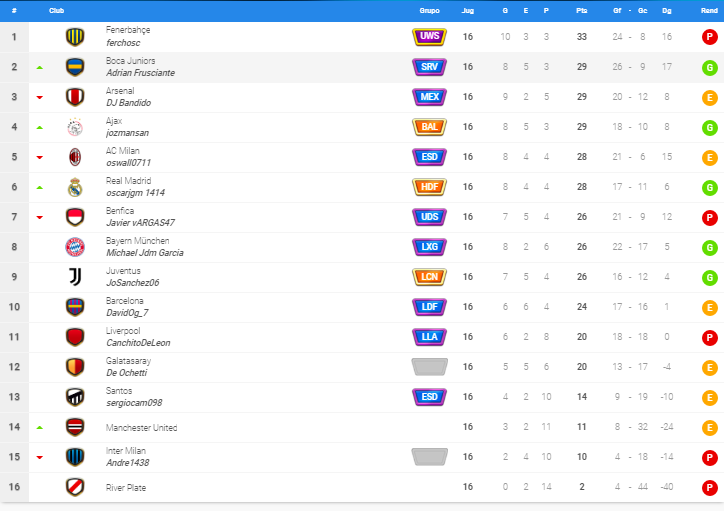This screenshot has height=511, width=724.
Task: Sort by the Grupo column header
Action: [429, 11]
